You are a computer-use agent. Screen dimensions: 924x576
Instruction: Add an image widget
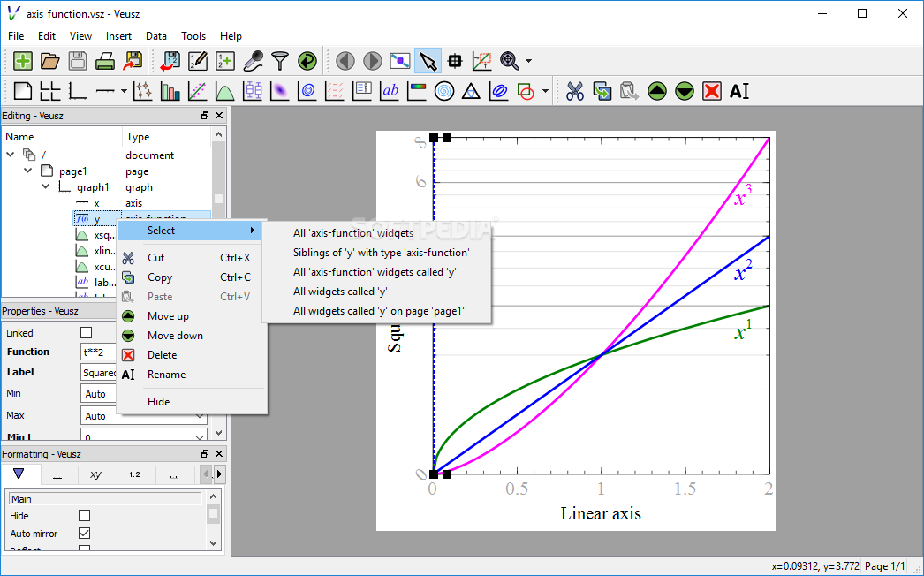pos(280,91)
